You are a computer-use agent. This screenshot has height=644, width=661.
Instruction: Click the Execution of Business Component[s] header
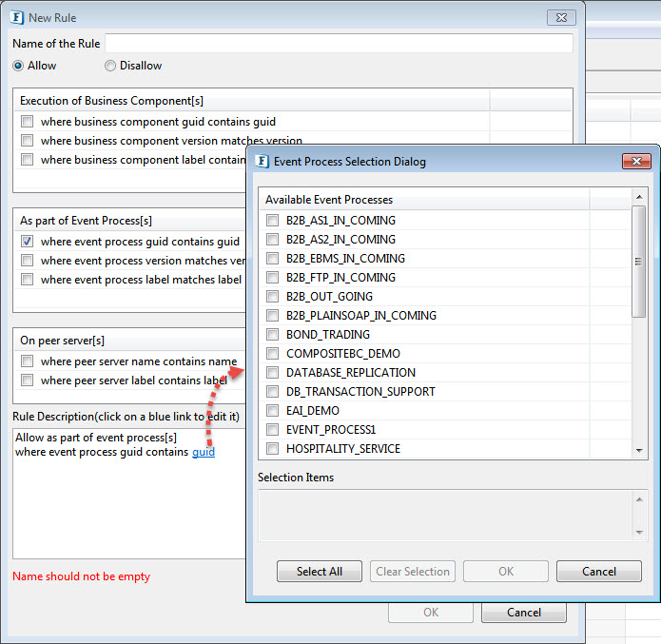(x=252, y=101)
